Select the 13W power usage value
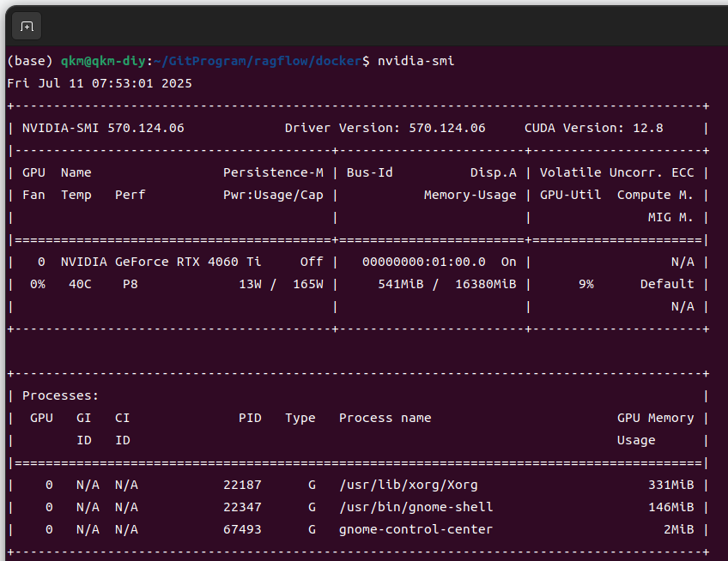The height and width of the screenshot is (561, 728). pos(250,285)
